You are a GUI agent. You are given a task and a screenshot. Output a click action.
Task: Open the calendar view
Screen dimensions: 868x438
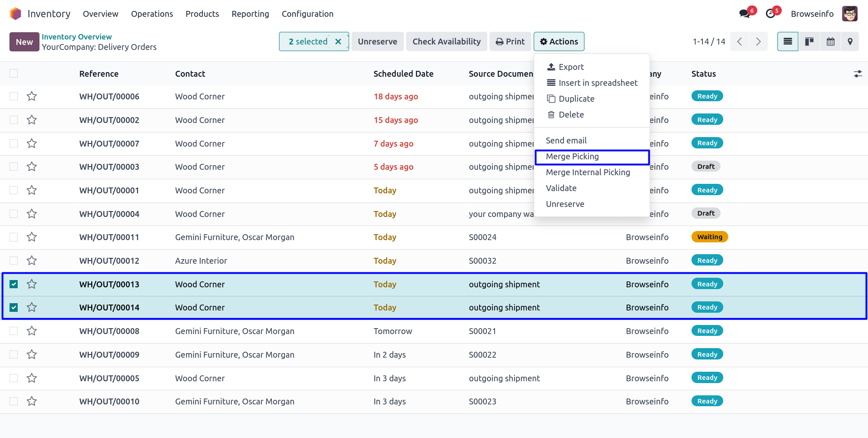[x=830, y=42]
